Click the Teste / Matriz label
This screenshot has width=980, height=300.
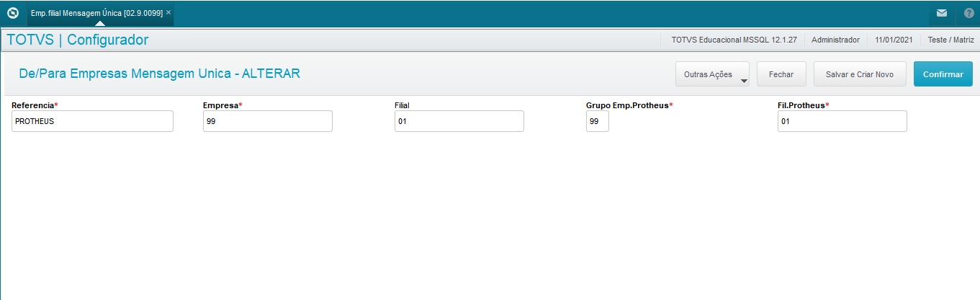tap(951, 40)
